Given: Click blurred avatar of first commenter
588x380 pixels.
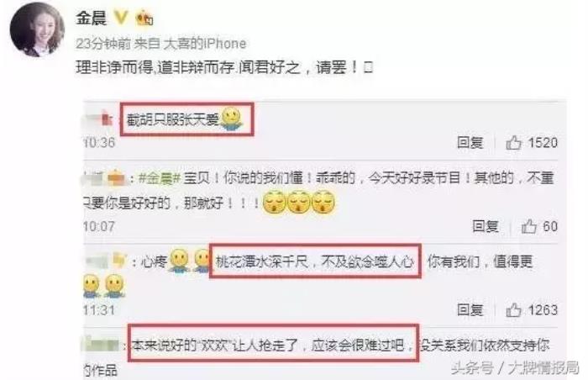Looking at the screenshot, I should pyautogui.click(x=98, y=119).
